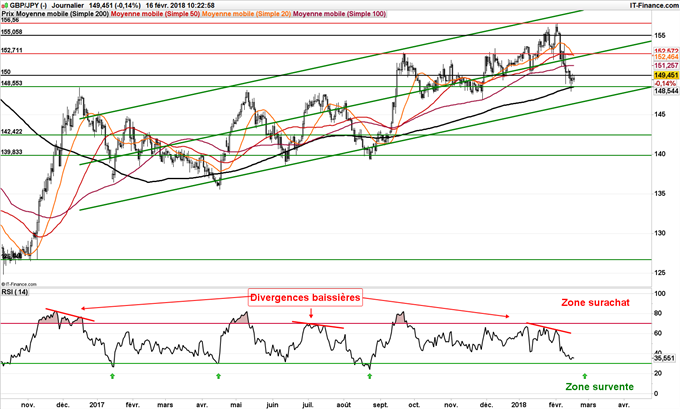The width and height of the screenshot is (680, 409).
Task: Click the oct. label on time axis
Action: pyautogui.click(x=414, y=405)
